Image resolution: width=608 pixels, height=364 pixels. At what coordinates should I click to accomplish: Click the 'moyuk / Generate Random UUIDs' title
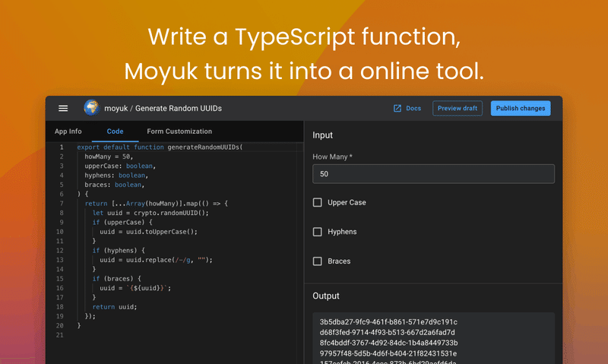[x=163, y=109]
